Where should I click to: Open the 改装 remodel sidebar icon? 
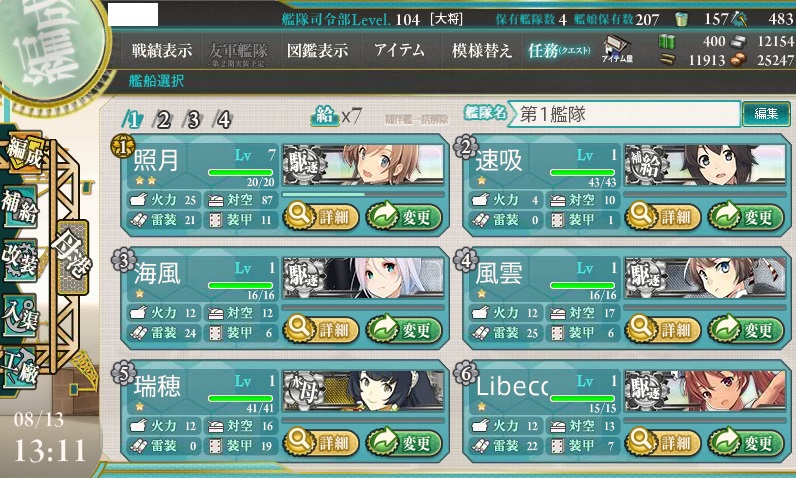point(20,261)
